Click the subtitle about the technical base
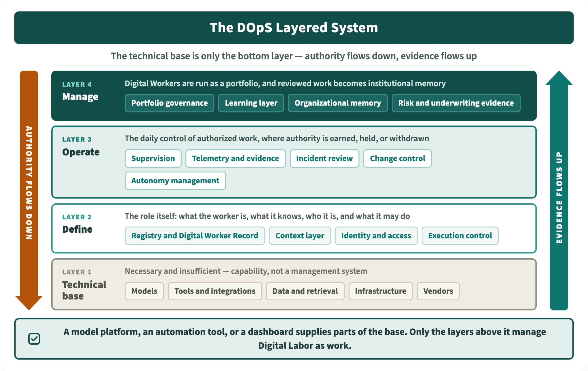The image size is (588, 371). [x=294, y=56]
